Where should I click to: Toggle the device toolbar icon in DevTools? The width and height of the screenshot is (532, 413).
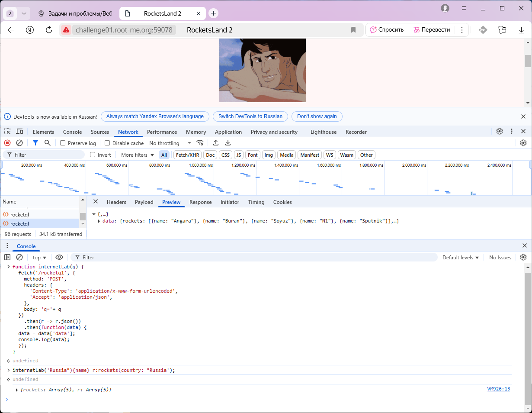tap(19, 132)
